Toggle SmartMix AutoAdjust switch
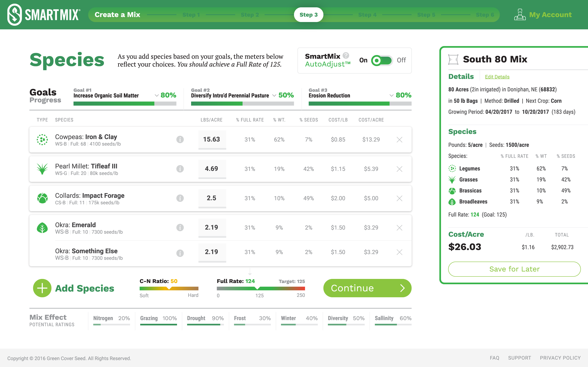588x367 pixels. point(382,60)
